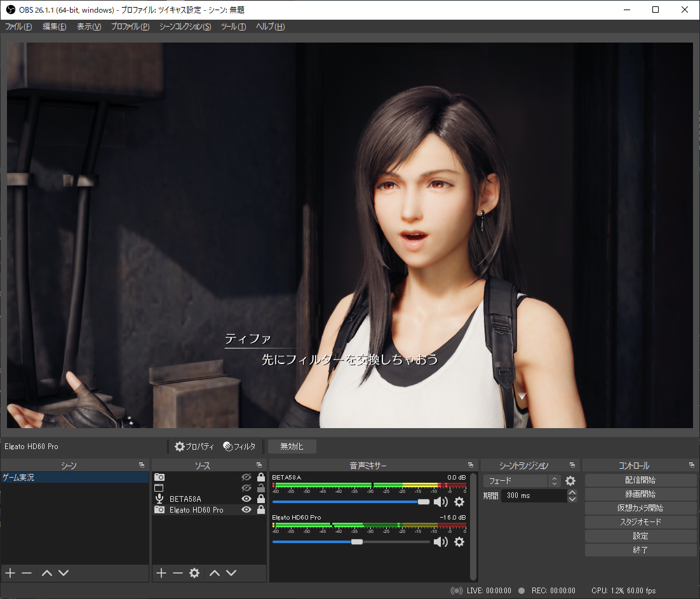Screen dimensions: 700x599
Task: Move the selected source up in ソース list
Action: (215, 573)
